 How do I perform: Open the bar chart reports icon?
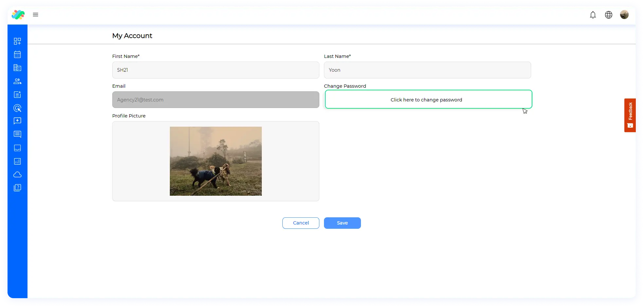point(17,161)
